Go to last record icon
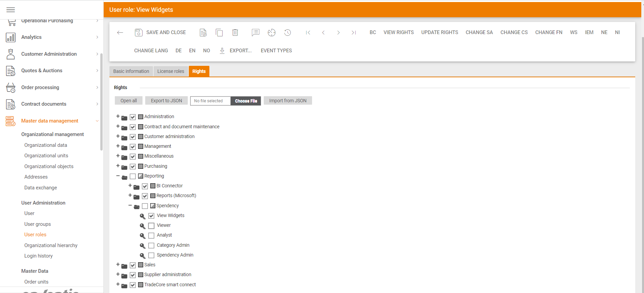The height and width of the screenshot is (293, 644). [354, 32]
